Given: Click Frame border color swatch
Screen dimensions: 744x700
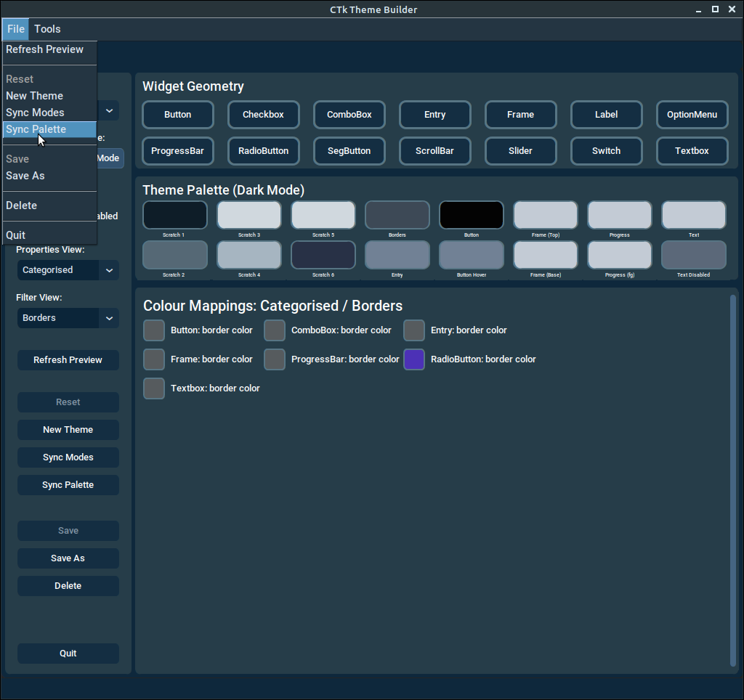Looking at the screenshot, I should coord(154,359).
